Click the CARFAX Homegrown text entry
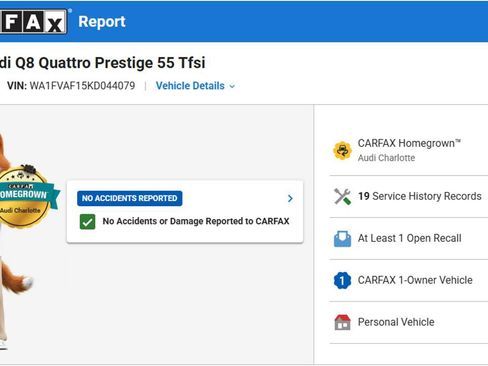 (409, 143)
